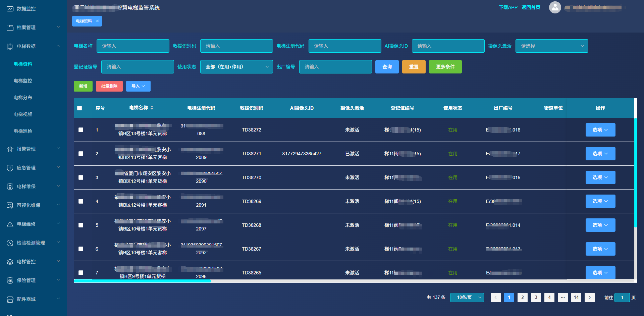Check the checkbox for row 2

[81, 154]
